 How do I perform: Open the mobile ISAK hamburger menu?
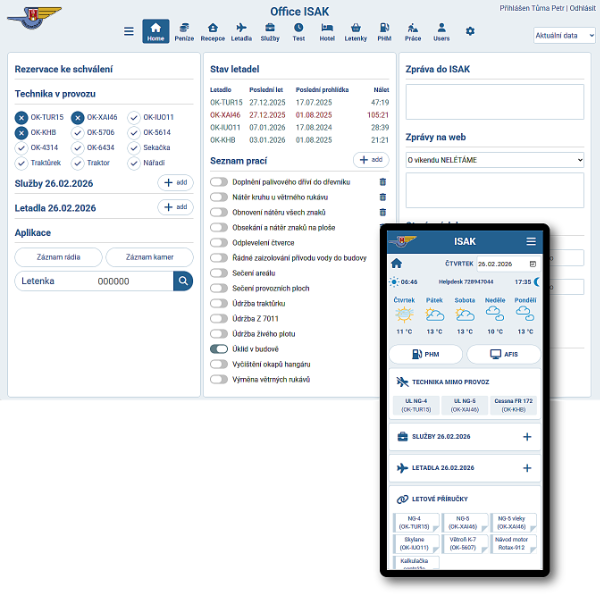pyautogui.click(x=531, y=241)
